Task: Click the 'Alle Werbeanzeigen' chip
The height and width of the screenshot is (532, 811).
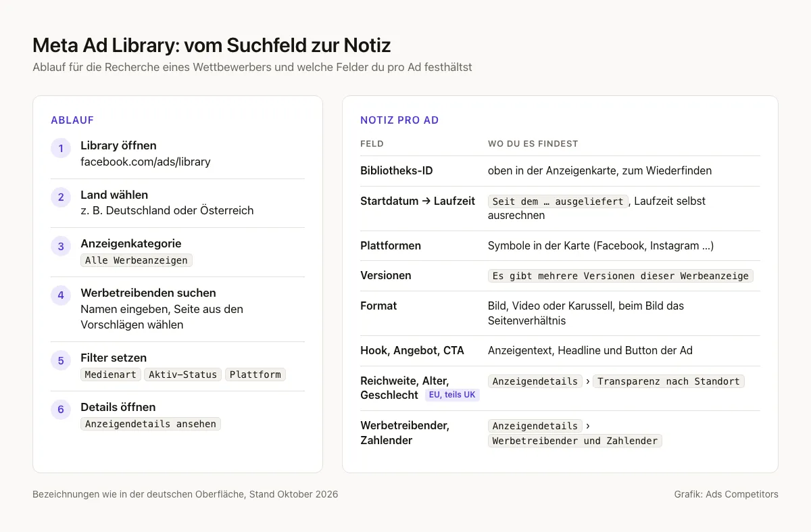Action: tap(137, 260)
